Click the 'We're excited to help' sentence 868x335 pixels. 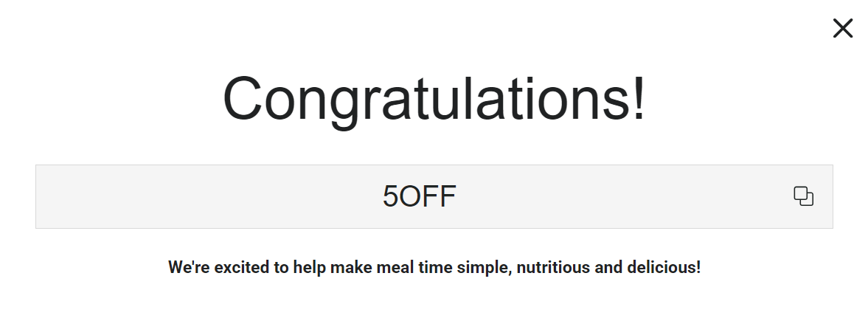(x=434, y=267)
